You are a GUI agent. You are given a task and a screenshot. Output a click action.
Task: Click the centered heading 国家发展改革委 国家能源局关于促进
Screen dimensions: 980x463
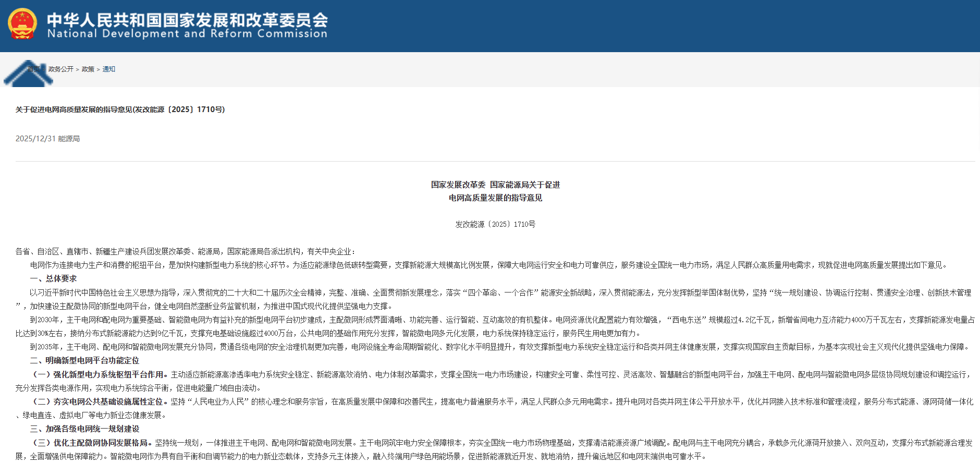(x=495, y=185)
